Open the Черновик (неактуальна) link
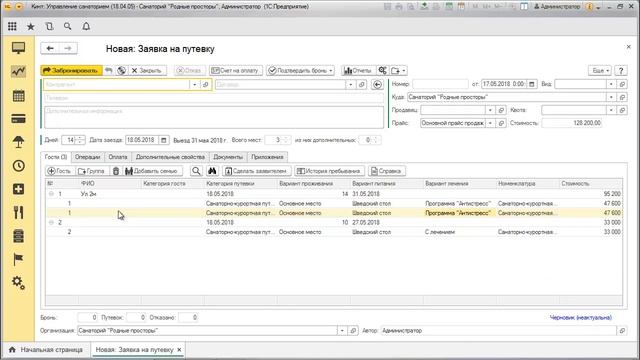The image size is (640, 360). click(x=580, y=318)
